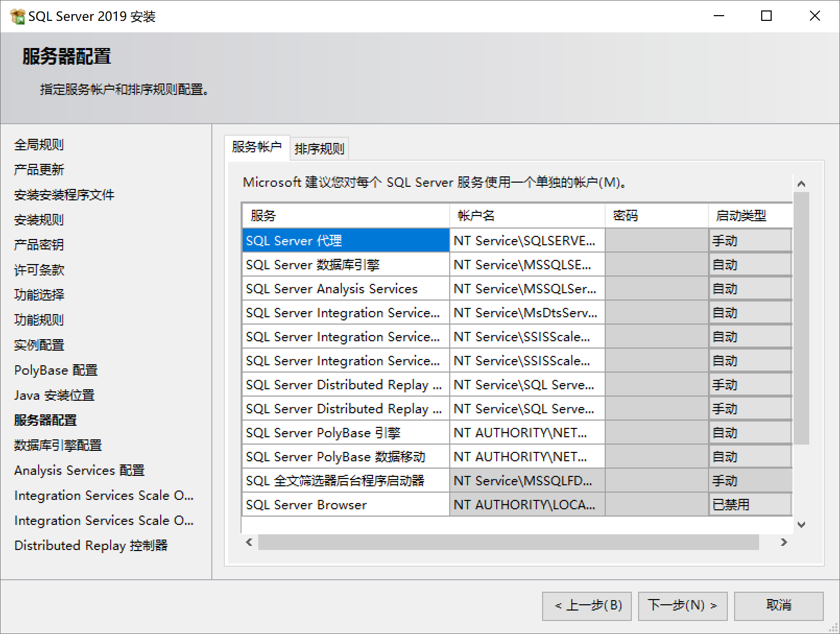The width and height of the screenshot is (840, 634).
Task: Change startup type for SQL Server Analysis Services
Action: point(750,289)
